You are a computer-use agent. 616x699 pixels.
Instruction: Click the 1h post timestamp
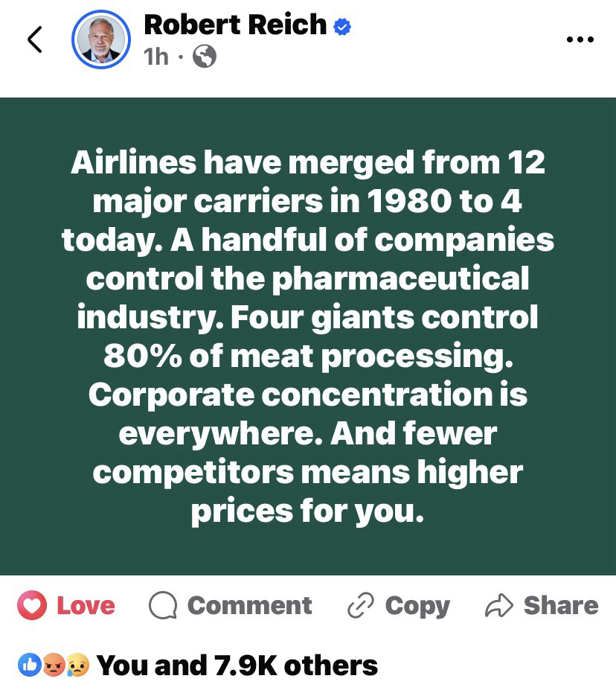click(x=156, y=57)
